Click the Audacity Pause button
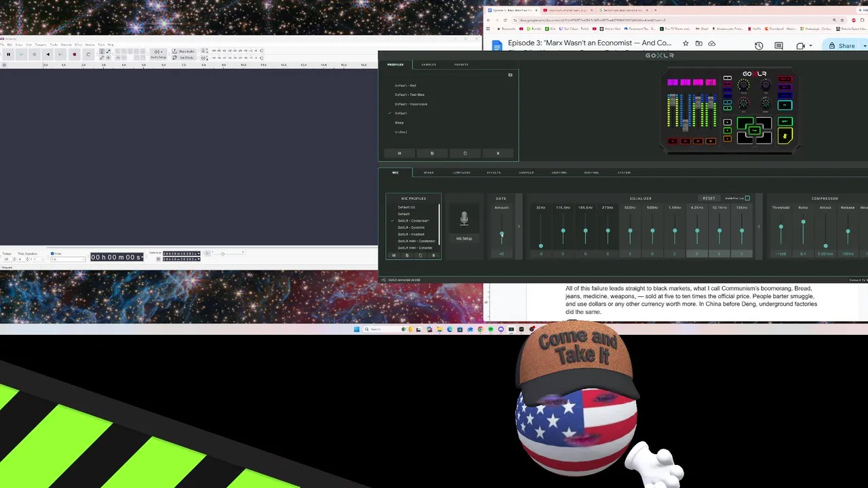 pos(8,54)
